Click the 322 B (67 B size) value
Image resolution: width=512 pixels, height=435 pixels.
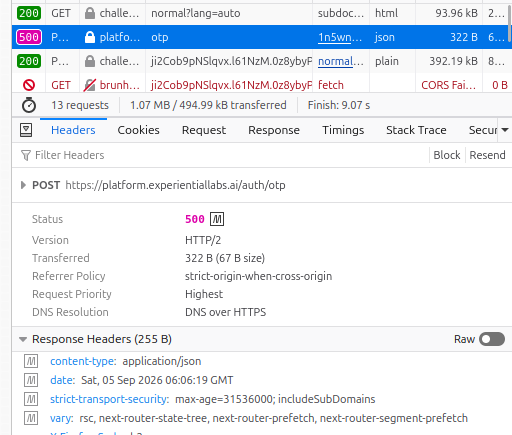coord(225,258)
